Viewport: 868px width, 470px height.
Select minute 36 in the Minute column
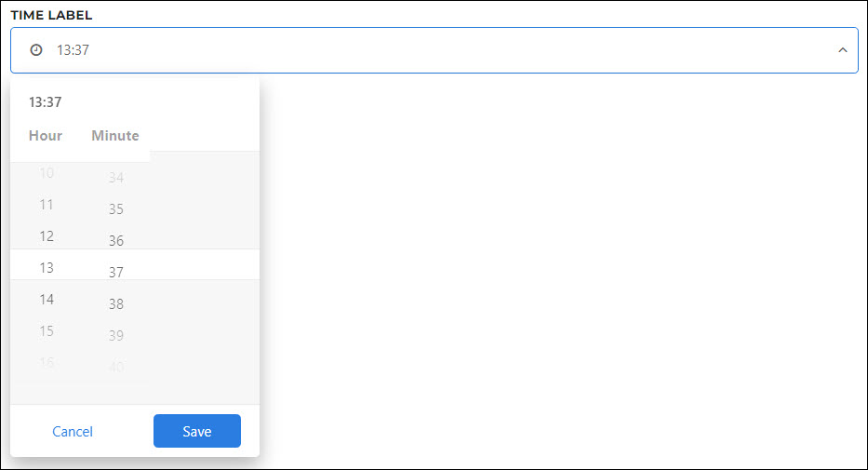[115, 241]
